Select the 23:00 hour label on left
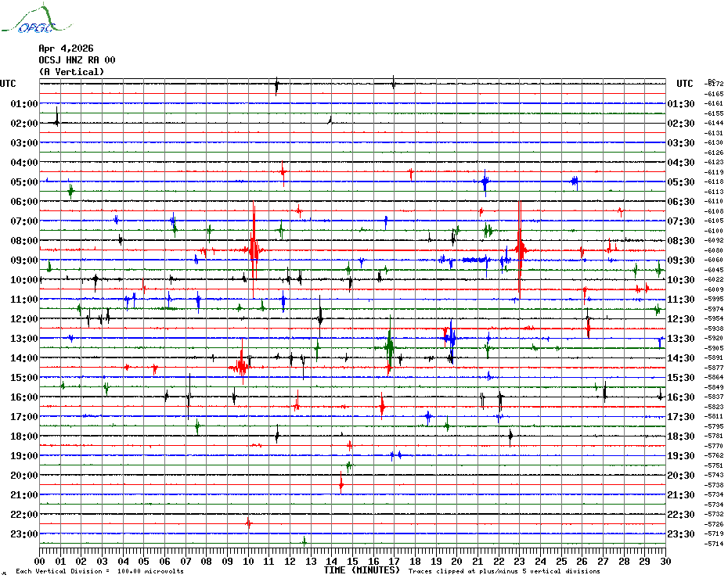Screen dimensions: 728x582 [x=24, y=534]
